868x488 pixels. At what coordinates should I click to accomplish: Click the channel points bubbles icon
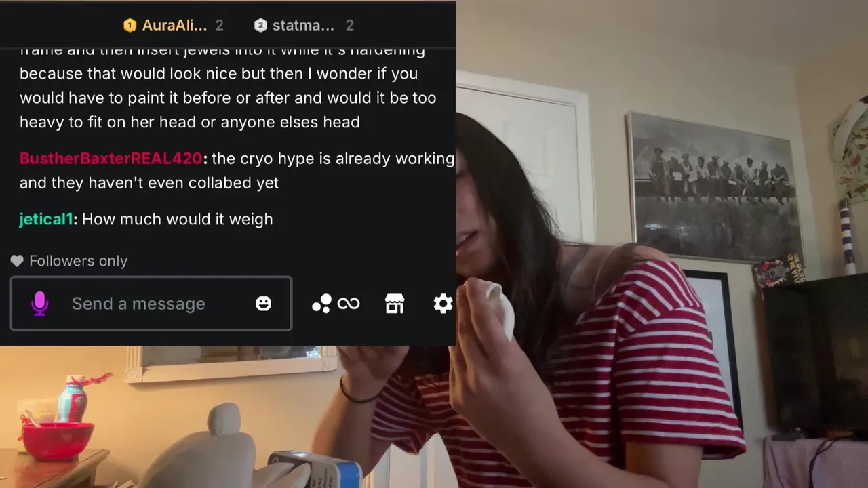[x=321, y=304]
